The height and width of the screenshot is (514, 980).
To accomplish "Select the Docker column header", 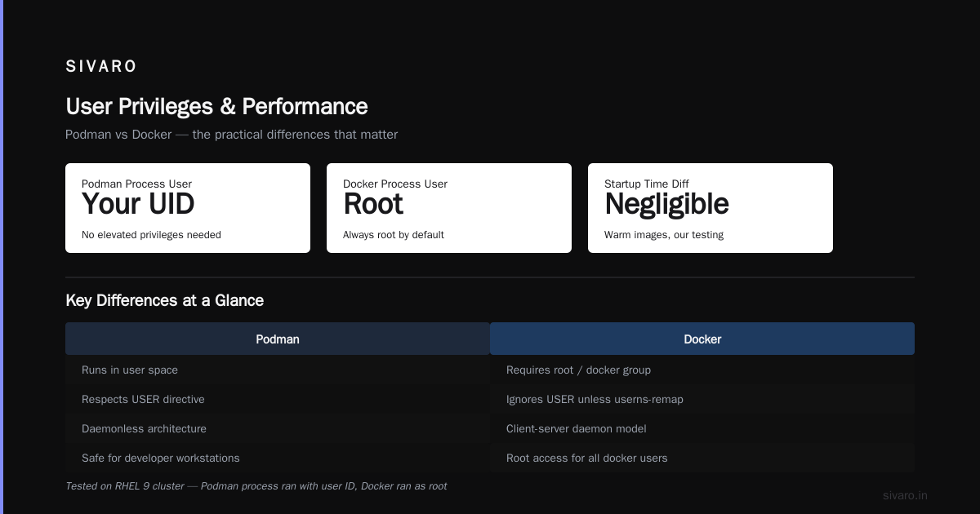I will (702, 339).
